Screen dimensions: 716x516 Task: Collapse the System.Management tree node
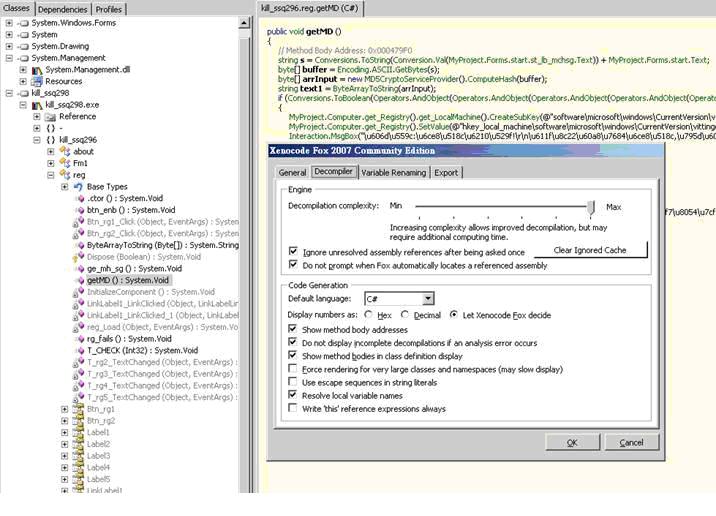9,58
